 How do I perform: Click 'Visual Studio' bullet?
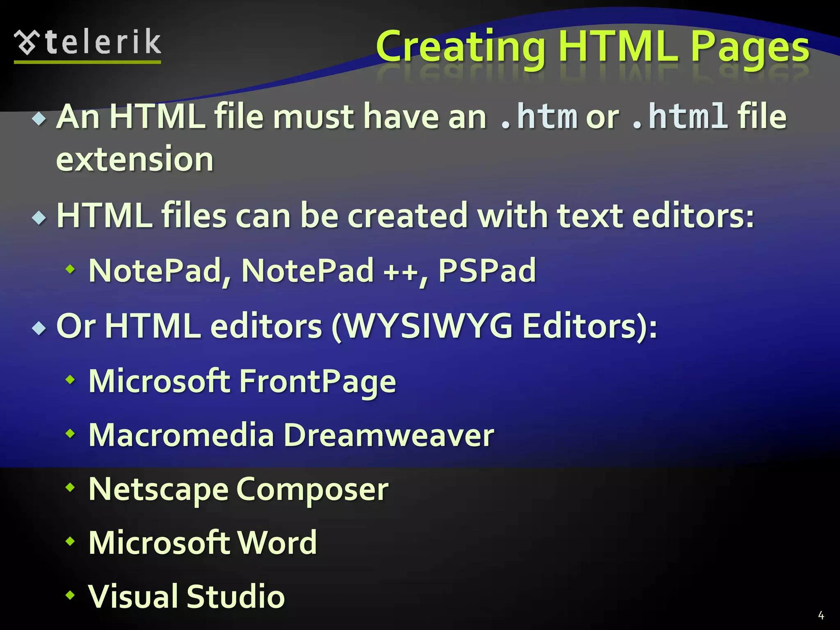click(x=187, y=596)
